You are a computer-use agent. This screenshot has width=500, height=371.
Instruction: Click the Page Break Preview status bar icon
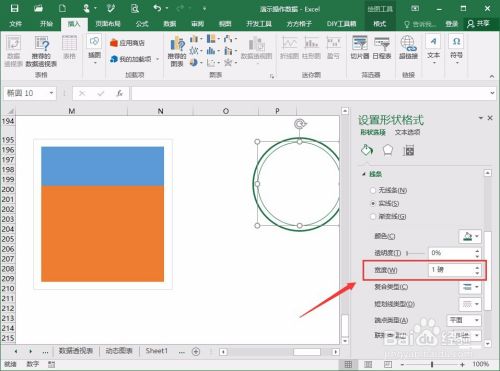click(x=388, y=364)
